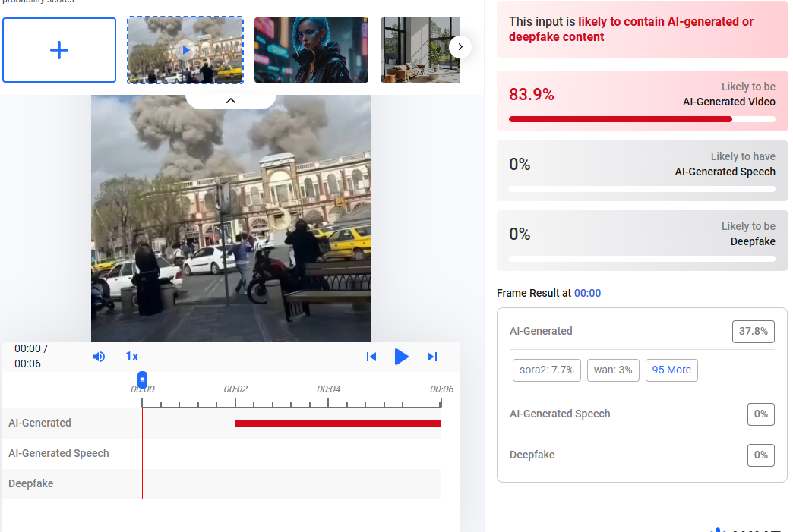Play the analyzed video
Image resolution: width=793 pixels, height=532 pixels.
pyautogui.click(x=401, y=357)
